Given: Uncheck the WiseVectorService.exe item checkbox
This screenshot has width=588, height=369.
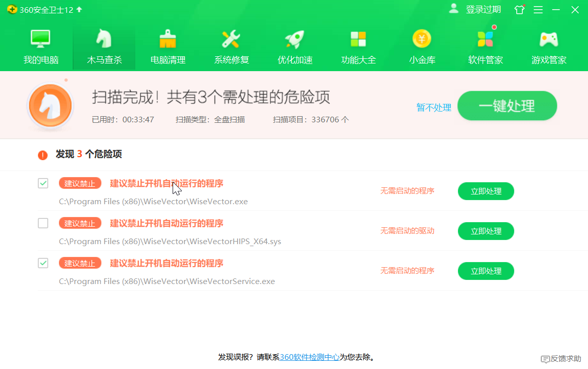Looking at the screenshot, I should pos(43,263).
